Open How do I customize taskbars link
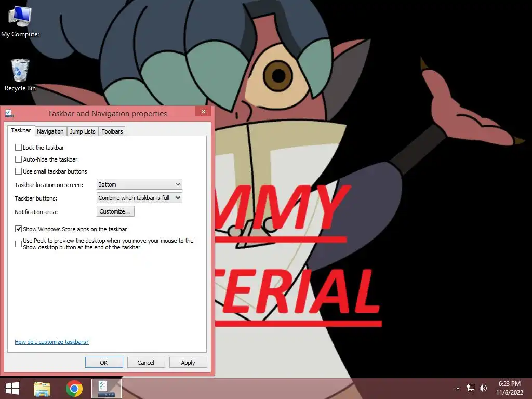The image size is (532, 399). click(x=51, y=342)
